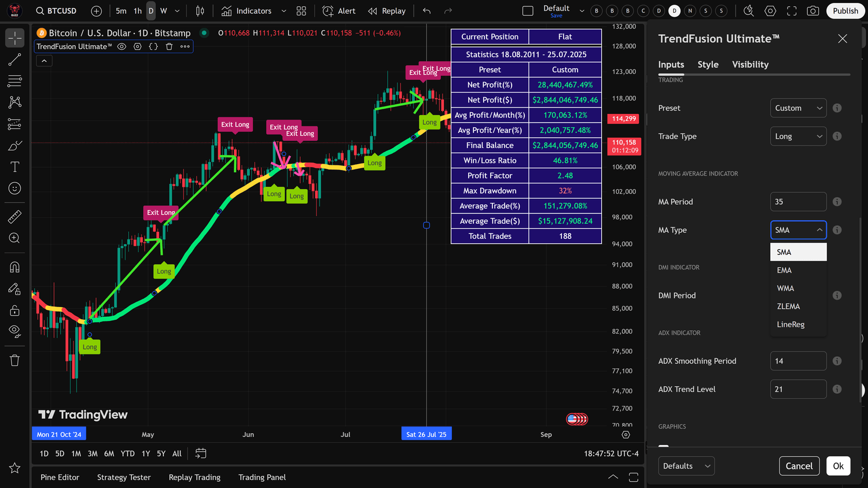This screenshot has height=488, width=868.
Task: Click the compare or add symbol plus icon
Action: click(x=97, y=11)
